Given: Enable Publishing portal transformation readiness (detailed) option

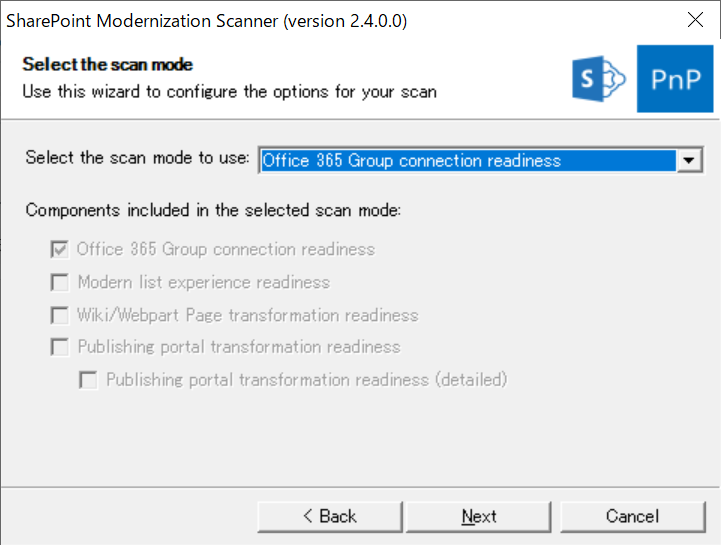Looking at the screenshot, I should (x=88, y=380).
